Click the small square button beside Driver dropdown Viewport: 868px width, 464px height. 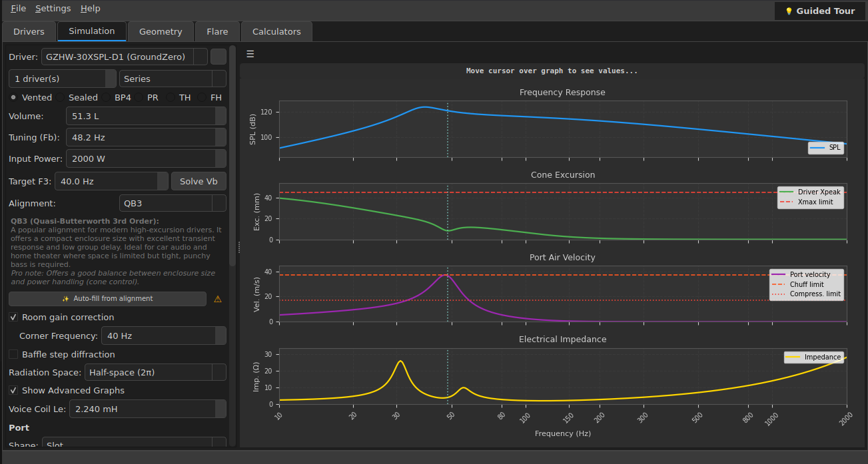(x=218, y=57)
